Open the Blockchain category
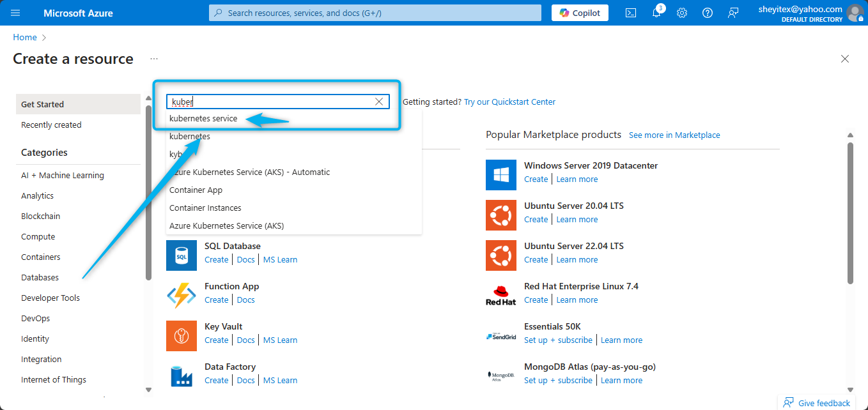Viewport: 868px width, 410px height. (40, 216)
